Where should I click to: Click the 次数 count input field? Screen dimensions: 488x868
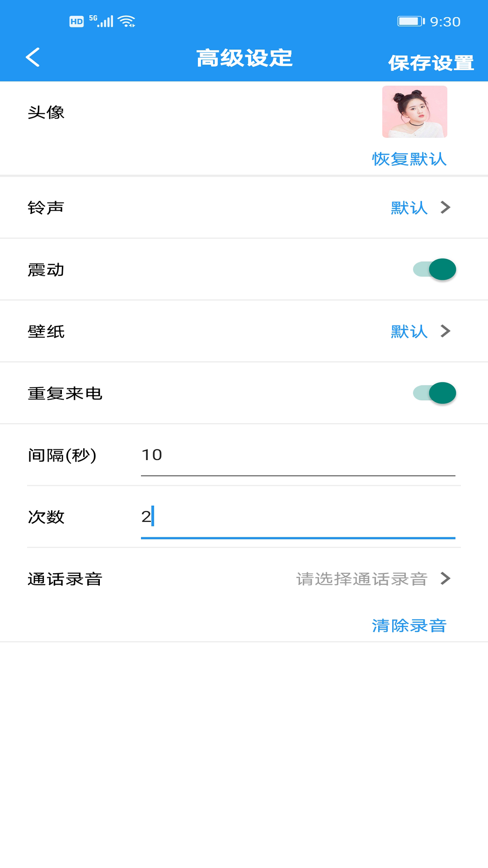point(298,517)
